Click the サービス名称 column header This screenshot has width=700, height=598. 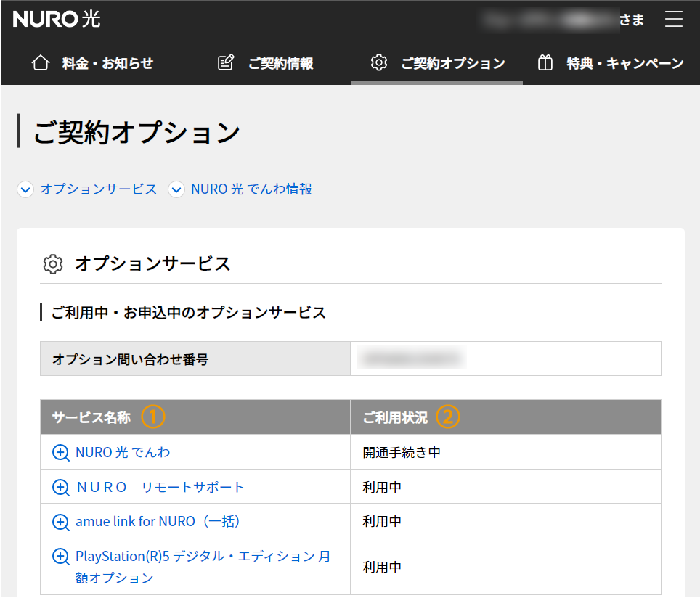pos(195,417)
